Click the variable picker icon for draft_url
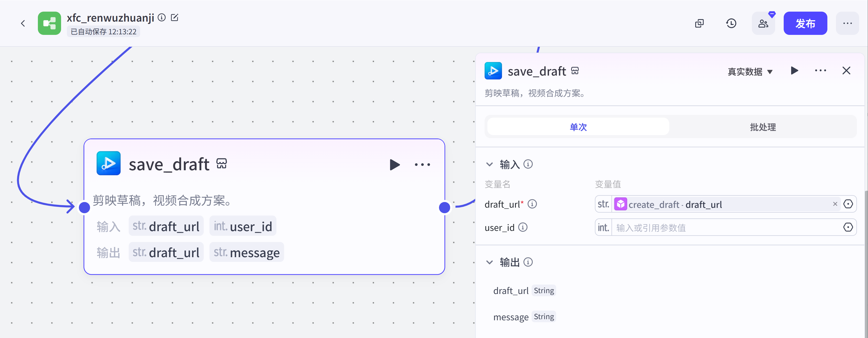The width and height of the screenshot is (868, 338). (848, 204)
